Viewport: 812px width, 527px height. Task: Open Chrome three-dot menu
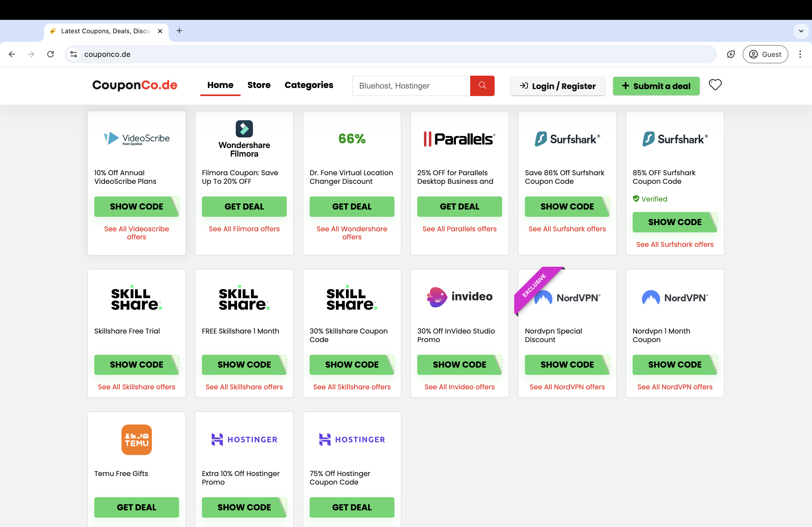[x=800, y=54]
